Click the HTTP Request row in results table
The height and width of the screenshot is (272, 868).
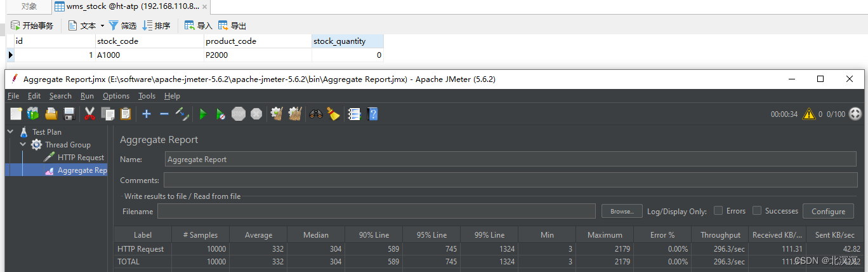pyautogui.click(x=489, y=248)
